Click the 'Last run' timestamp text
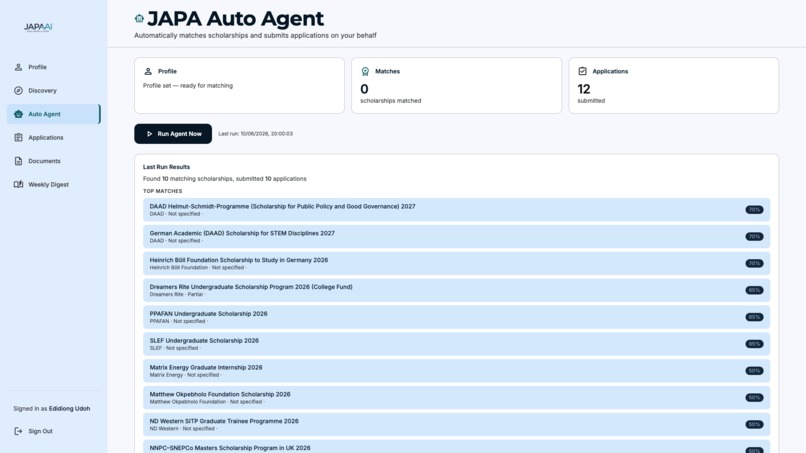The image size is (806, 453). (255, 134)
